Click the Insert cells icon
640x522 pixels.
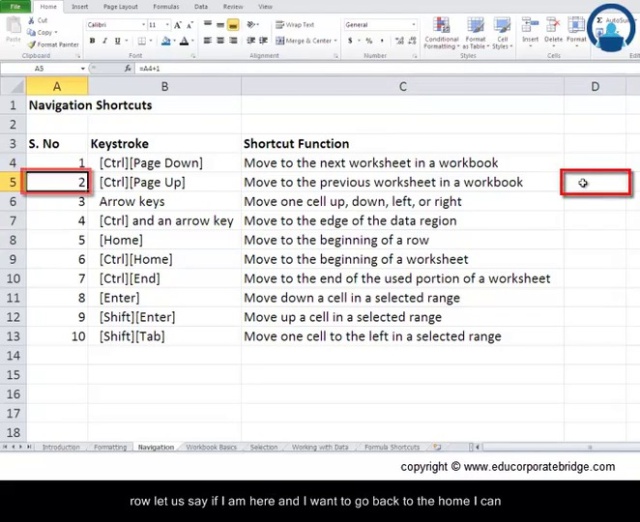[x=530, y=26]
